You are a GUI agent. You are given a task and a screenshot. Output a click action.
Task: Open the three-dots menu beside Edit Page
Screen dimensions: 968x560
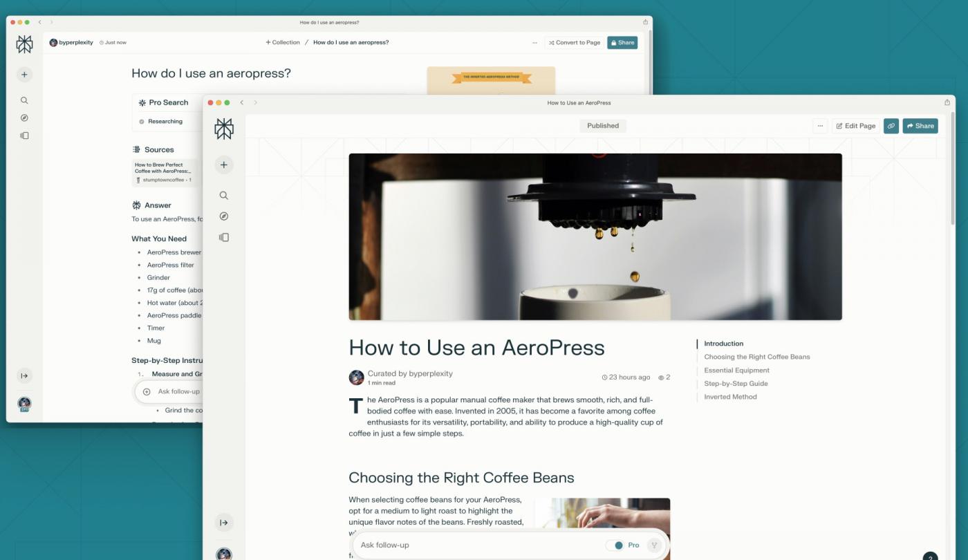click(819, 126)
